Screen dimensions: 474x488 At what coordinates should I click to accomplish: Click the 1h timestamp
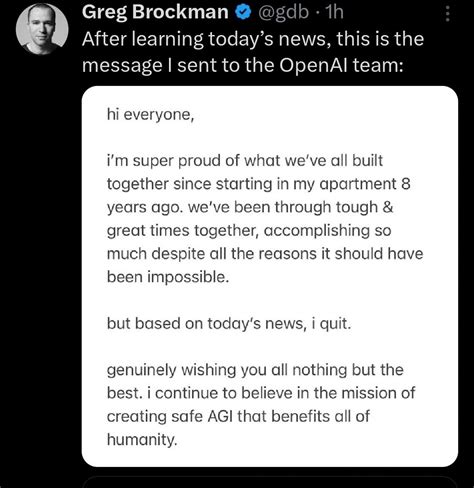point(334,12)
